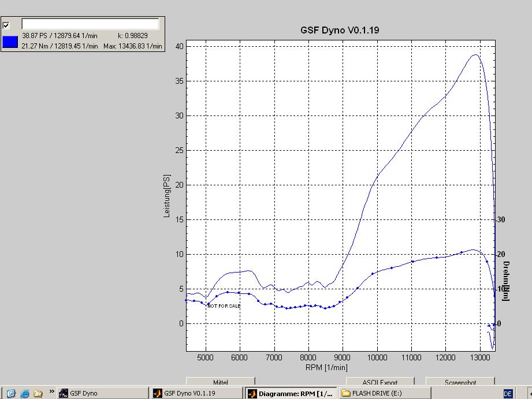Open the folder quick launch icon
The image size is (532, 399).
point(38,393)
